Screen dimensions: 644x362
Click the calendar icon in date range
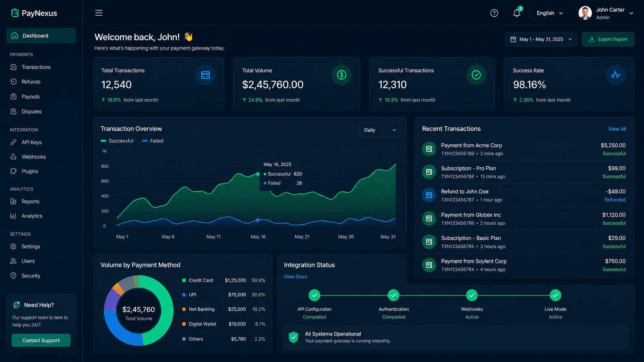click(513, 39)
